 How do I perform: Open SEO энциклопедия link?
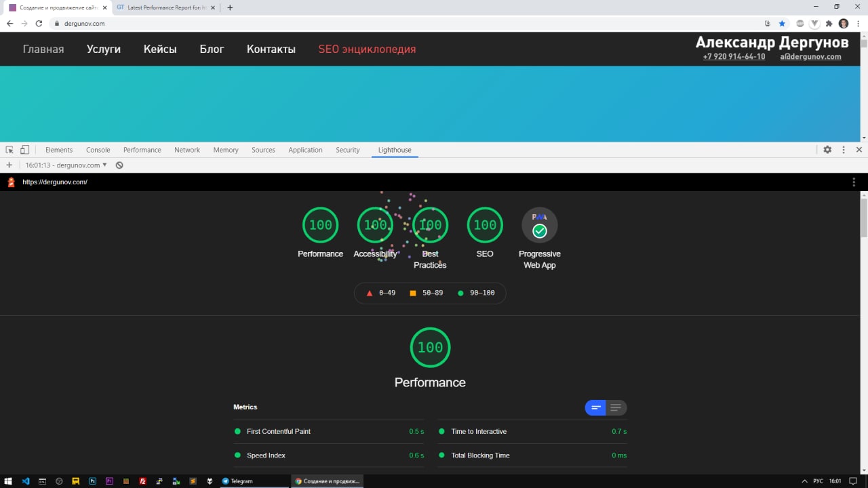coord(367,49)
